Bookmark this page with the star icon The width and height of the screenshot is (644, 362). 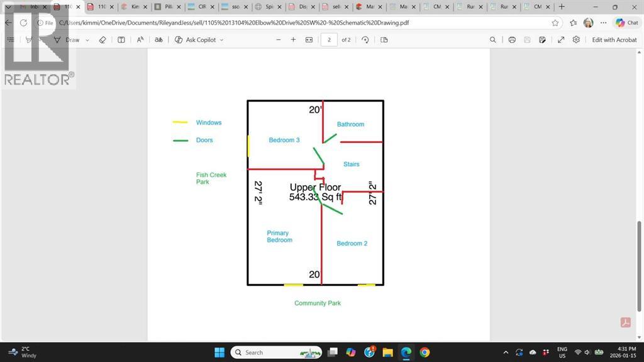click(x=555, y=23)
